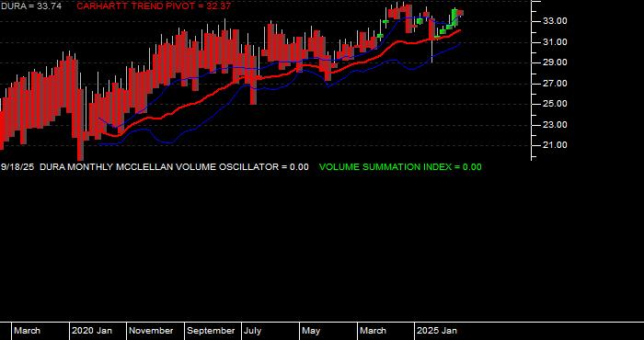Viewport: 644px width, 340px height.
Task: Select the July timeline marker
Action: coord(252,331)
